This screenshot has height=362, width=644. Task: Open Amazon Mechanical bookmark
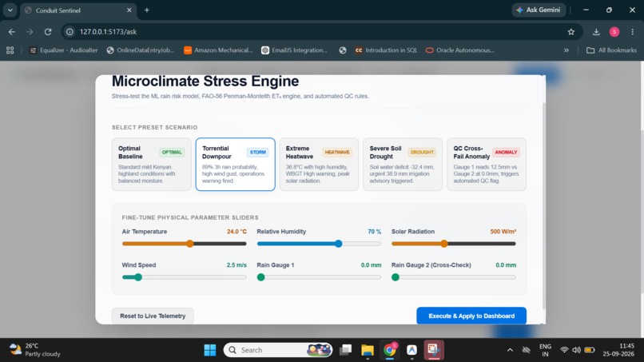218,50
